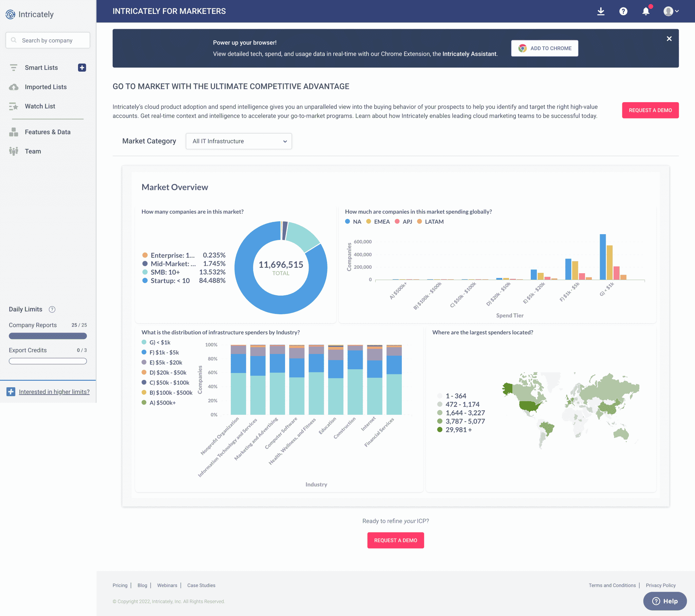Click Request a Demo button near intro text

tap(651, 110)
